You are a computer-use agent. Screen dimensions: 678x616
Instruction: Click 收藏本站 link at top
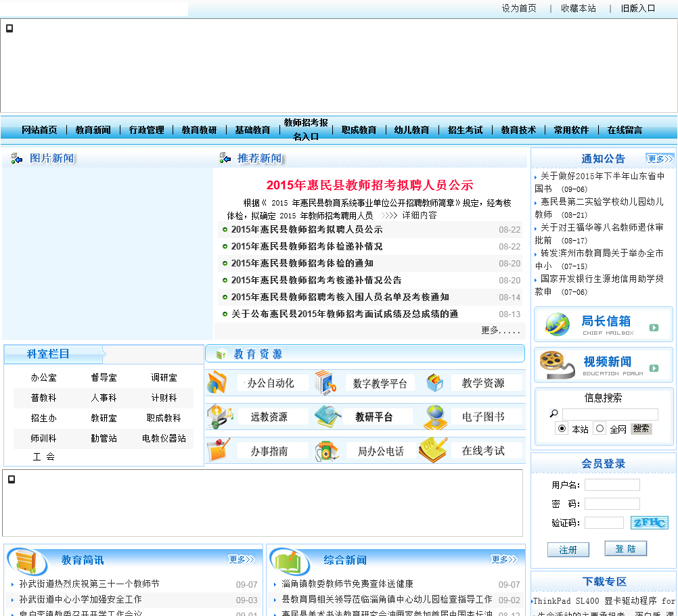[x=578, y=8]
